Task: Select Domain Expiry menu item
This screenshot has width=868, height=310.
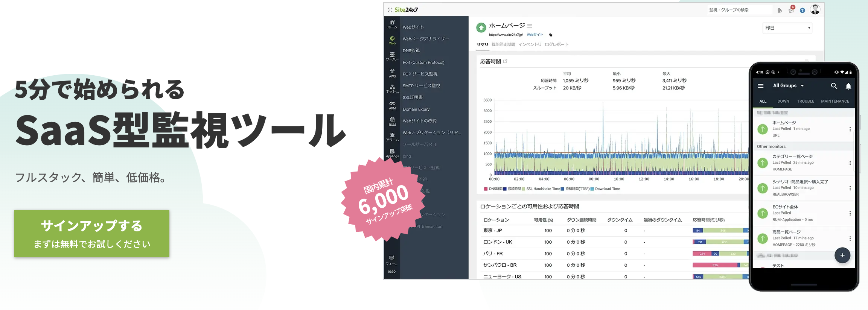Action: pos(416,109)
